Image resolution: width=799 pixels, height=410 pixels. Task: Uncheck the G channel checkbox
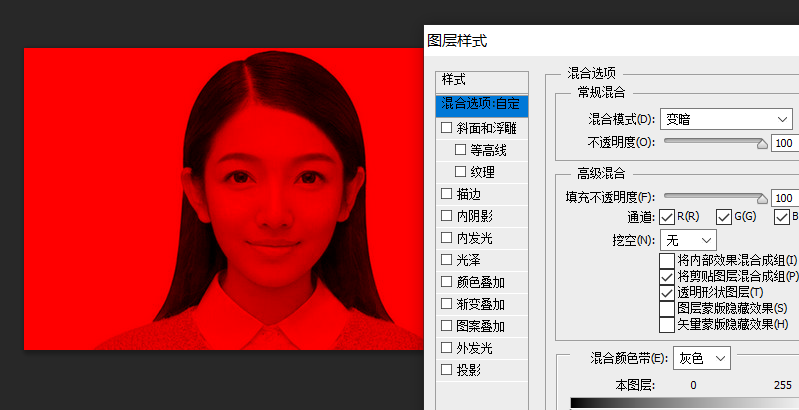724,217
